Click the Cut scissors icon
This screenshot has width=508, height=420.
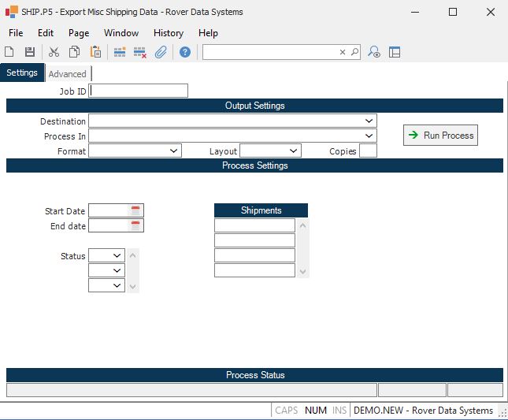54,52
